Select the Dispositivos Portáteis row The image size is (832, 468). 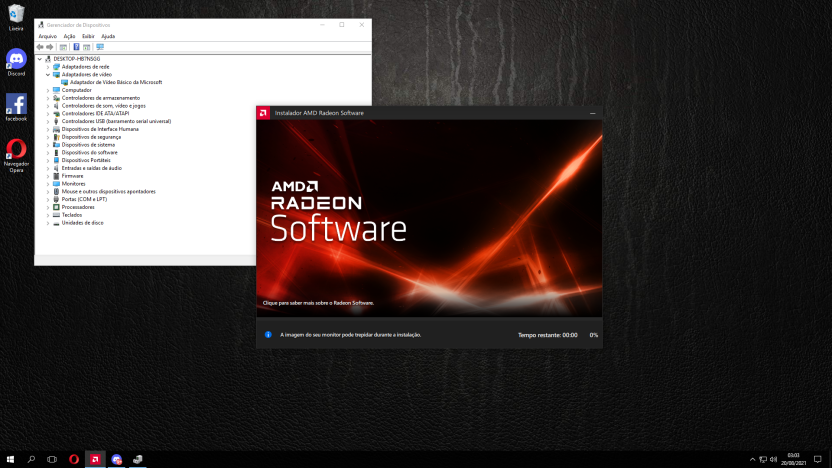tap(86, 160)
